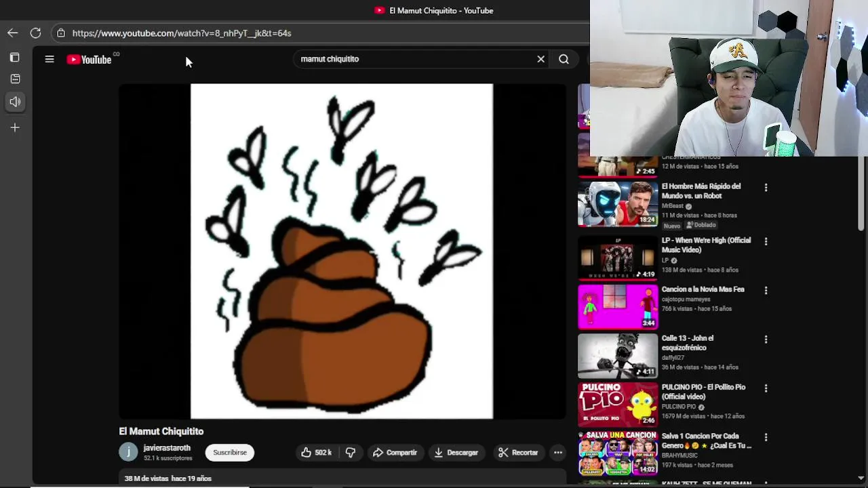Click the 'El Mamut Chiquitito - YouTube' tab title

(x=441, y=11)
